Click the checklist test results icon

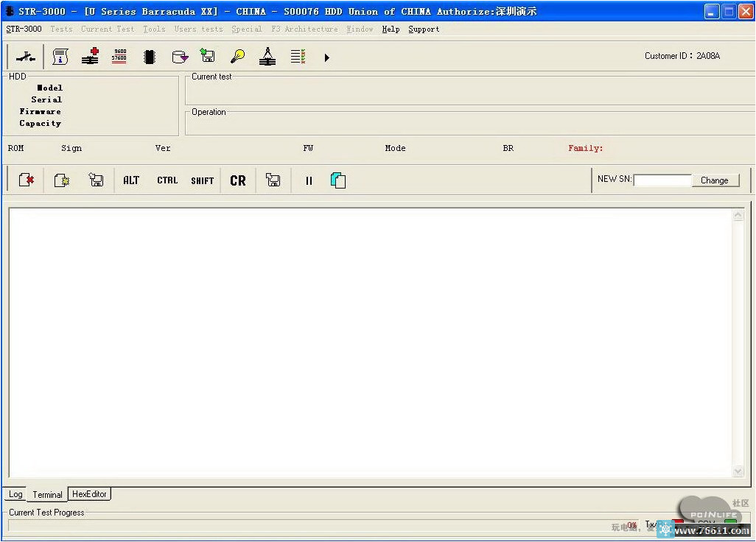pos(298,57)
